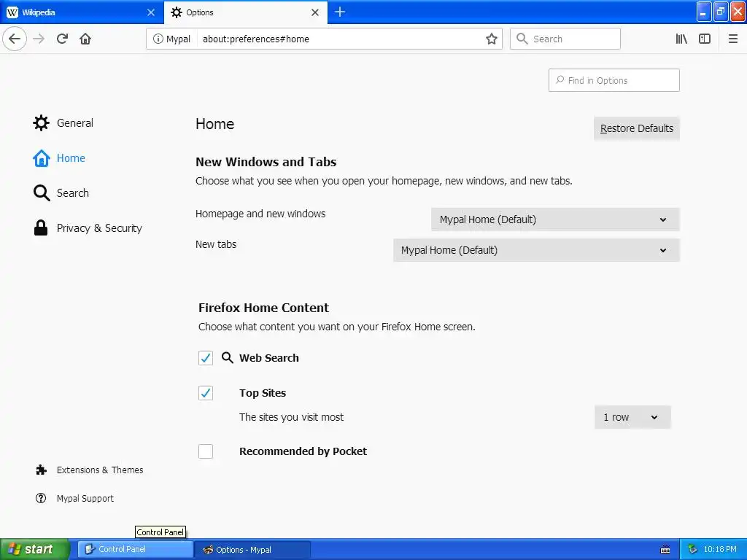Uncheck the Top Sites checkbox
The height and width of the screenshot is (560, 747).
(x=205, y=393)
